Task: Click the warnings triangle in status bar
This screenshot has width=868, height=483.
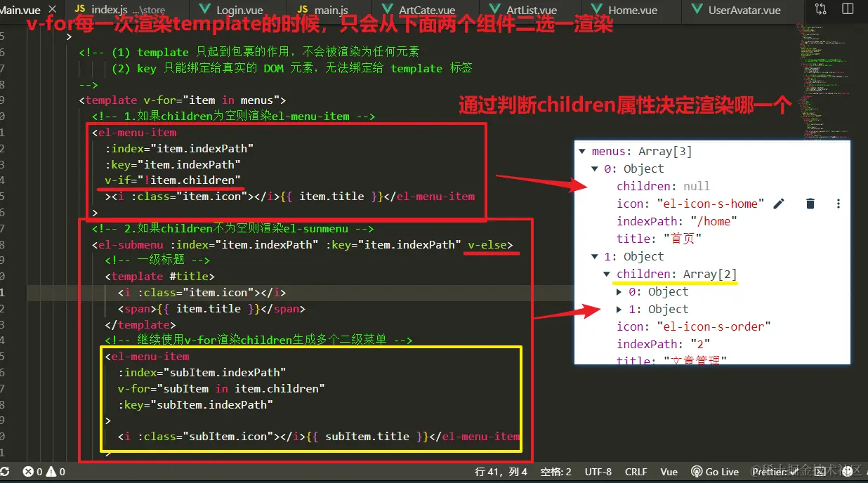Action: pyautogui.click(x=53, y=472)
